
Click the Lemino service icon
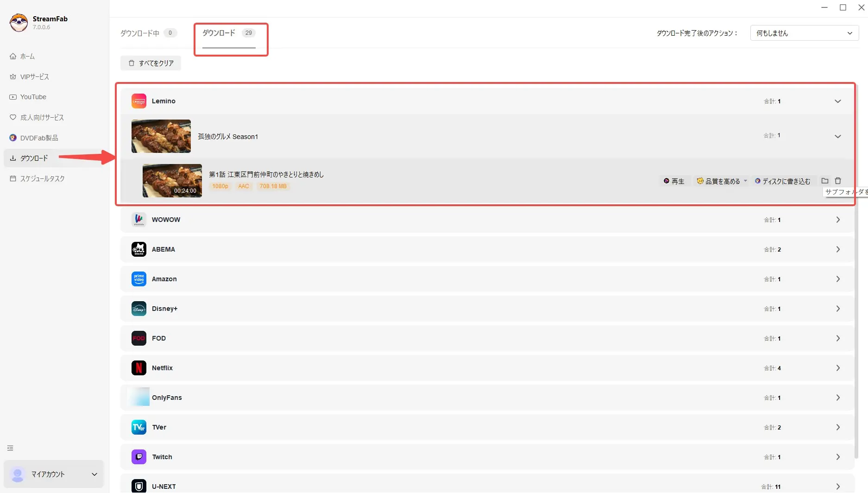(x=139, y=101)
